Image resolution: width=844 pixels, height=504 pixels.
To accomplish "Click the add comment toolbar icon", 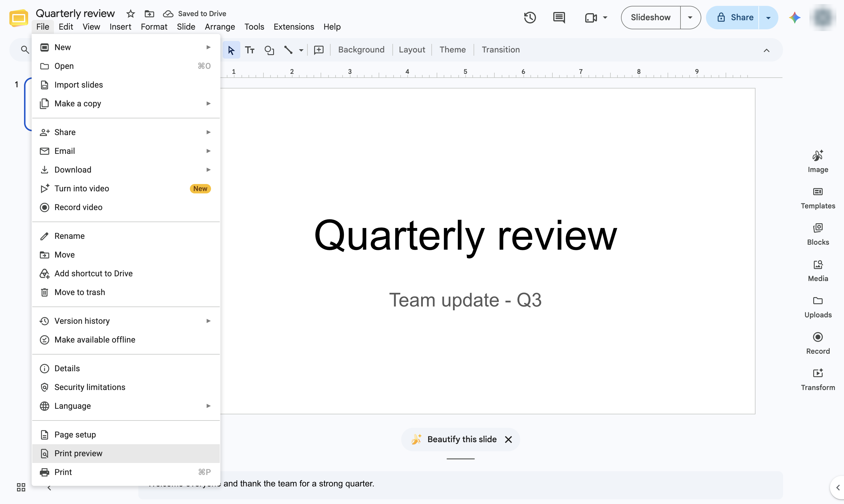I will (x=319, y=50).
